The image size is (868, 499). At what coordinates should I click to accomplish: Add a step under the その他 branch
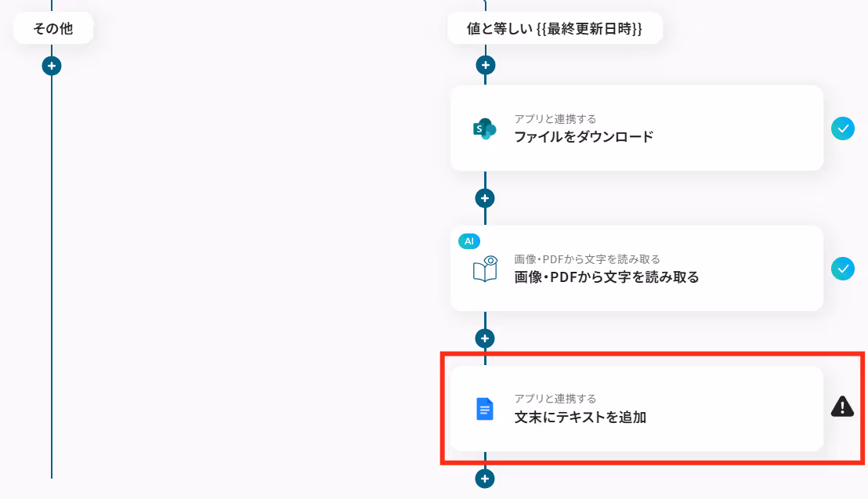[x=52, y=66]
